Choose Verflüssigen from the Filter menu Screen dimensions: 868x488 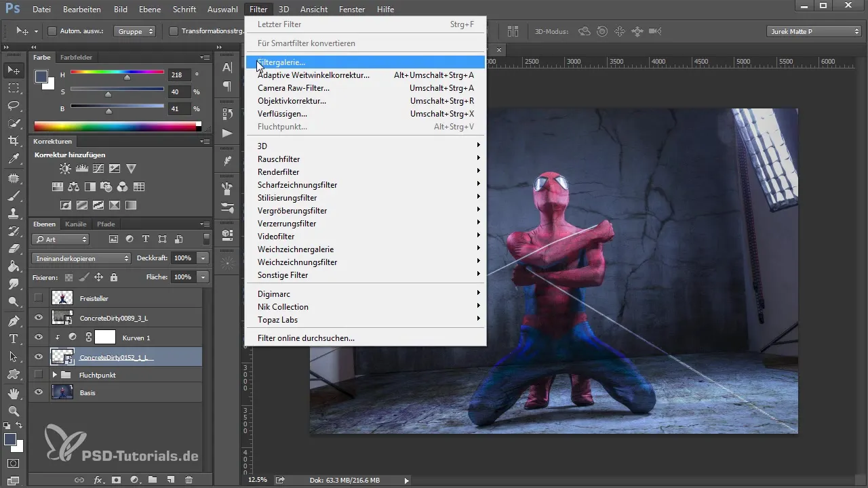(366, 114)
